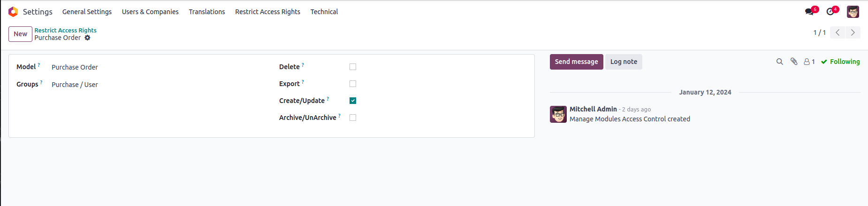Open the Translations menu
This screenshot has width=868, height=206.
(x=207, y=12)
